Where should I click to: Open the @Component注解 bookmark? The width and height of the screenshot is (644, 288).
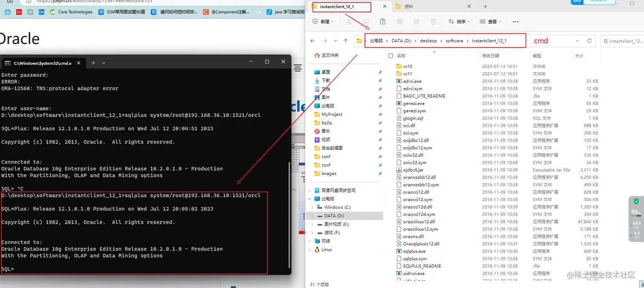tap(227, 12)
